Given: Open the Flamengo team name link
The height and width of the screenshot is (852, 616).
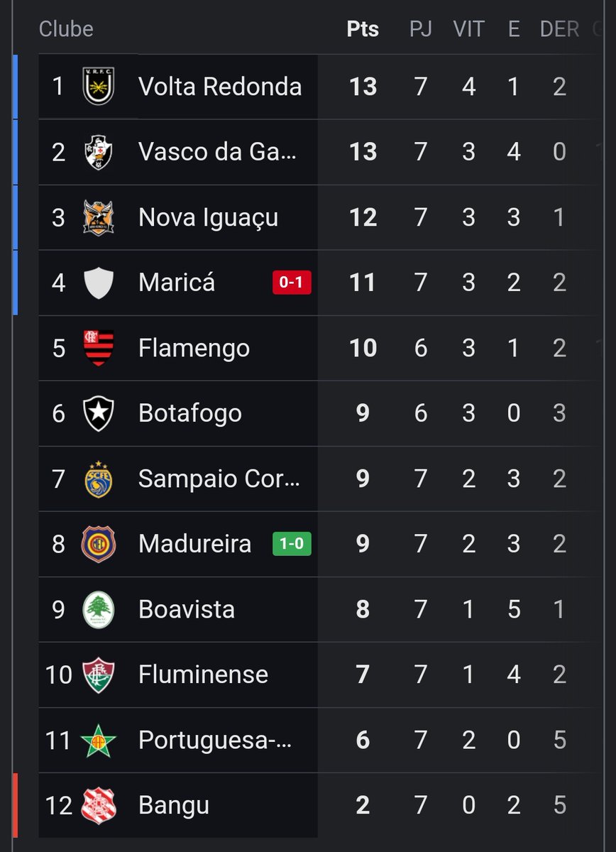Looking at the screenshot, I should coord(194,348).
